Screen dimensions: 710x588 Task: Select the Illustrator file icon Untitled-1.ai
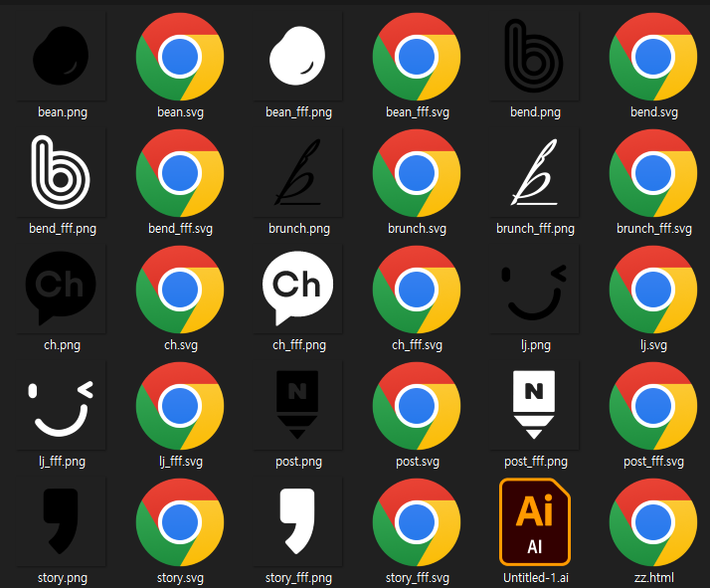(534, 522)
